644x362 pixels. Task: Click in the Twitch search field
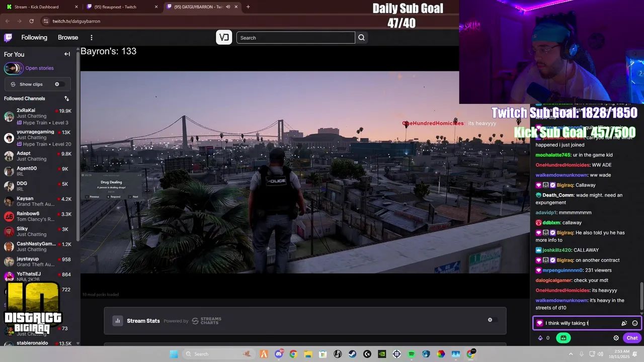[296, 38]
